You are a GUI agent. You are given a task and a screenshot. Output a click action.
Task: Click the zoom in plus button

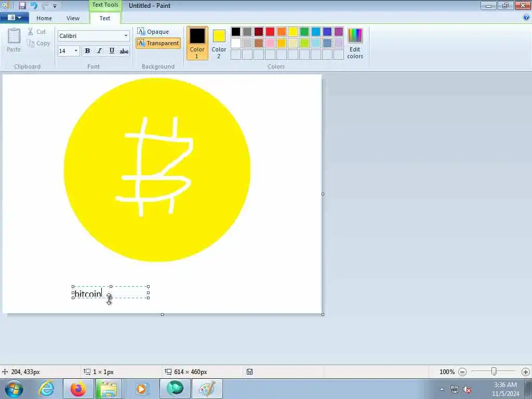(x=526, y=372)
